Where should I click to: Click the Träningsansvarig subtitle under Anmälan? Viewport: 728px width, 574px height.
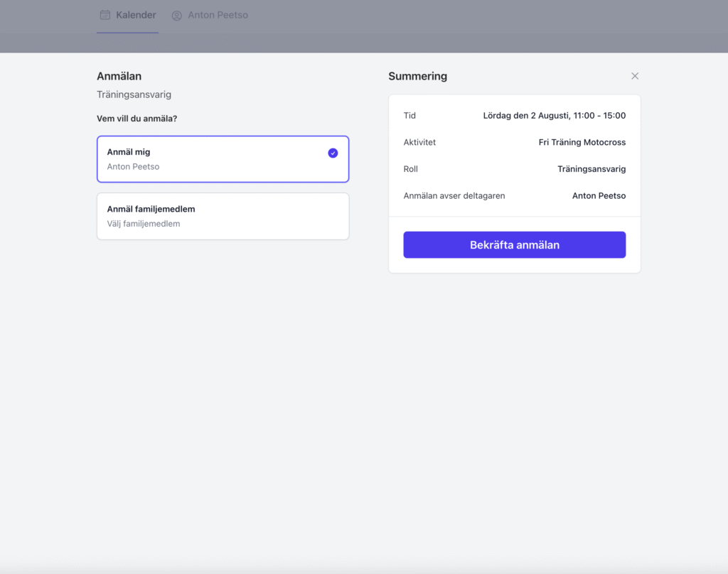point(134,94)
